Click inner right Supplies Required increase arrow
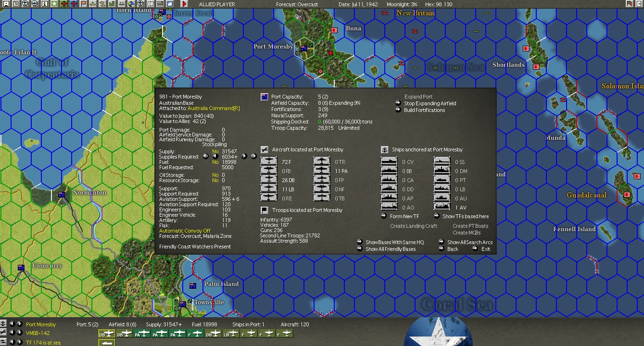This screenshot has height=346, width=644. point(244,156)
